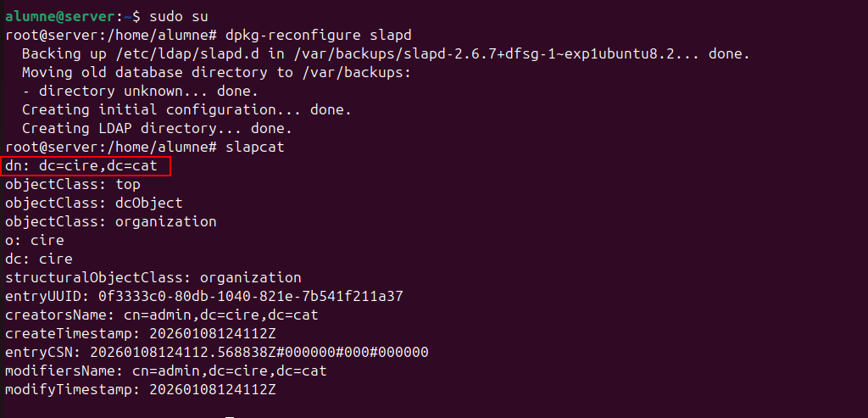Click the 'dc: cire' line
868x418 pixels.
pos(39,259)
